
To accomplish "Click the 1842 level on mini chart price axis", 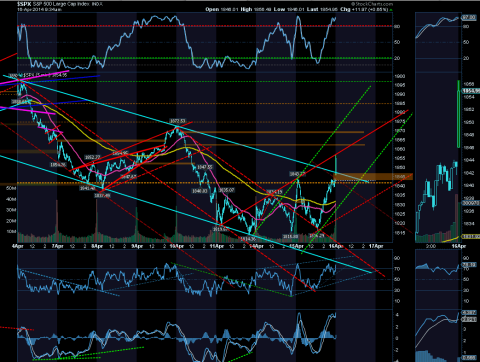I will [x=469, y=173].
